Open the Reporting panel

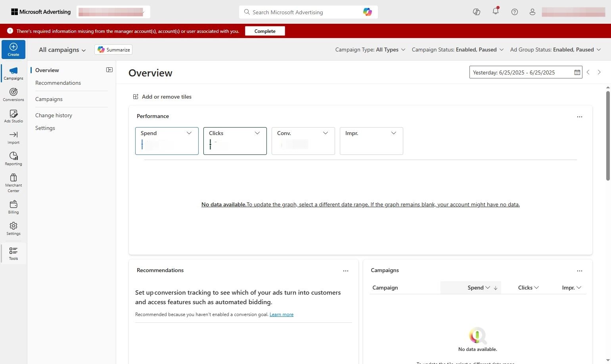point(13,158)
